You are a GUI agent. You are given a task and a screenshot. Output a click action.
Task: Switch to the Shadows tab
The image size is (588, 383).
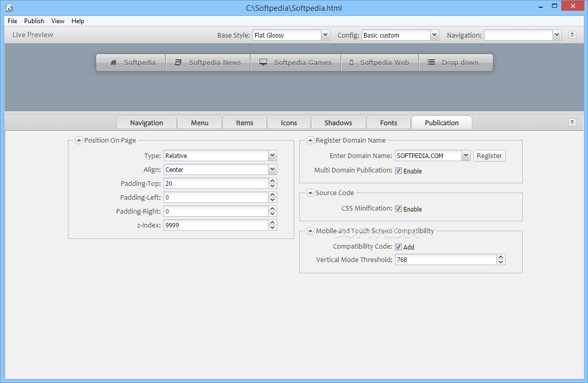pos(338,123)
